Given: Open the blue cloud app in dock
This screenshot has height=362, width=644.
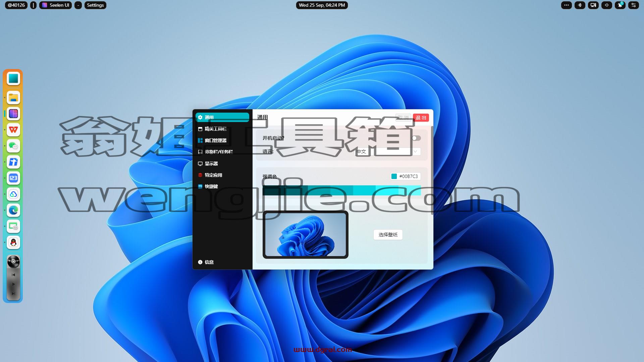Looking at the screenshot, I should (13, 194).
